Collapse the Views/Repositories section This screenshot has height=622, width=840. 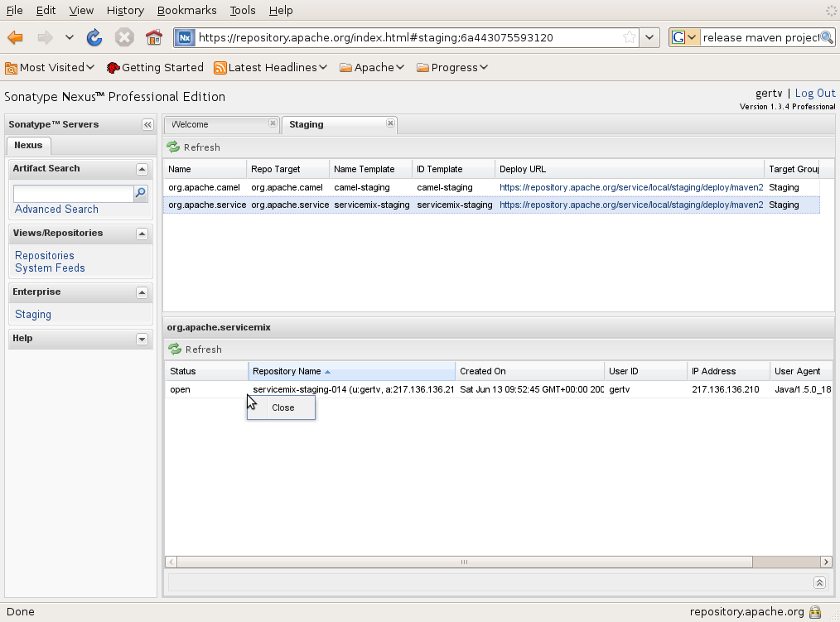[142, 234]
